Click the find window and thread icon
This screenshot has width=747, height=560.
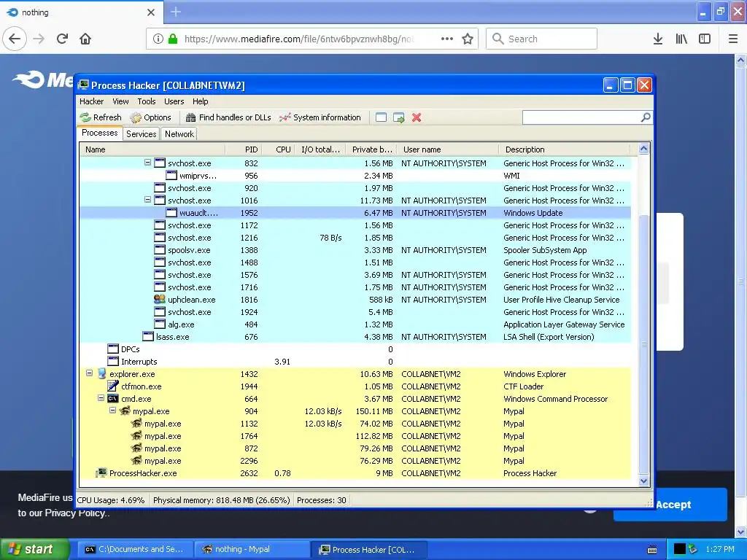(399, 117)
